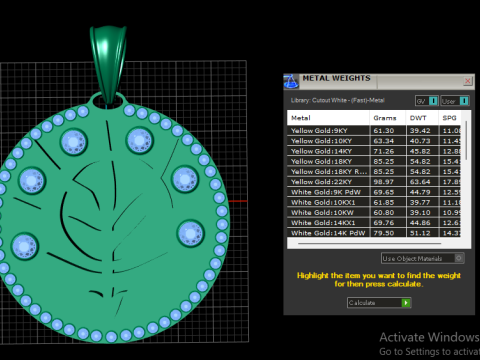Close the Metal Weights panel
This screenshot has width=480, height=360.
click(468, 81)
